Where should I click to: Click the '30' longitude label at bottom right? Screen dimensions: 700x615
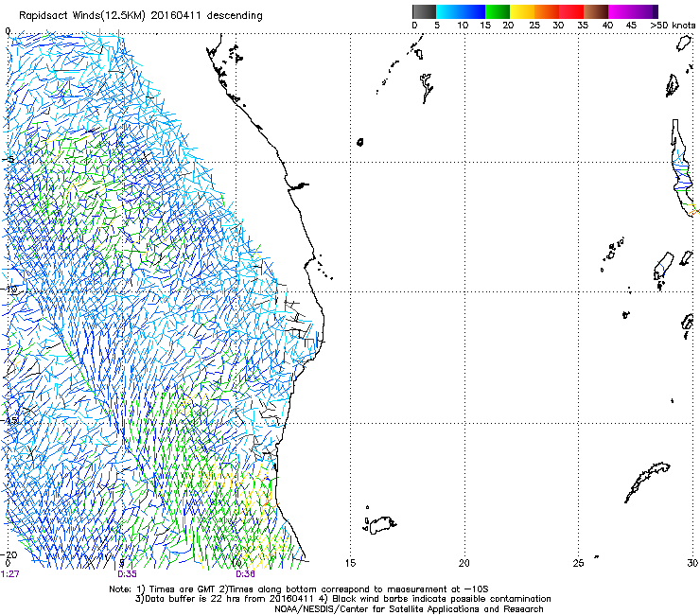pyautogui.click(x=692, y=563)
